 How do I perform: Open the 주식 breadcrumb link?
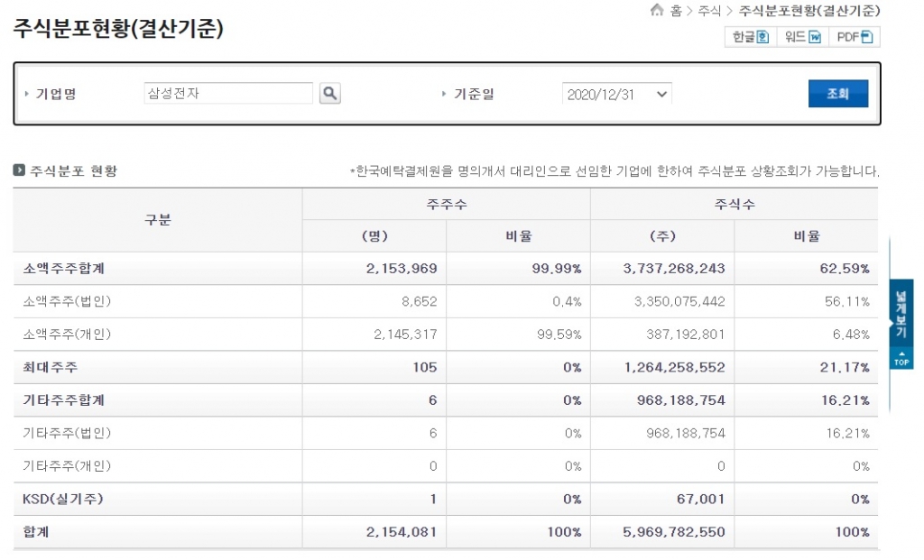709,11
